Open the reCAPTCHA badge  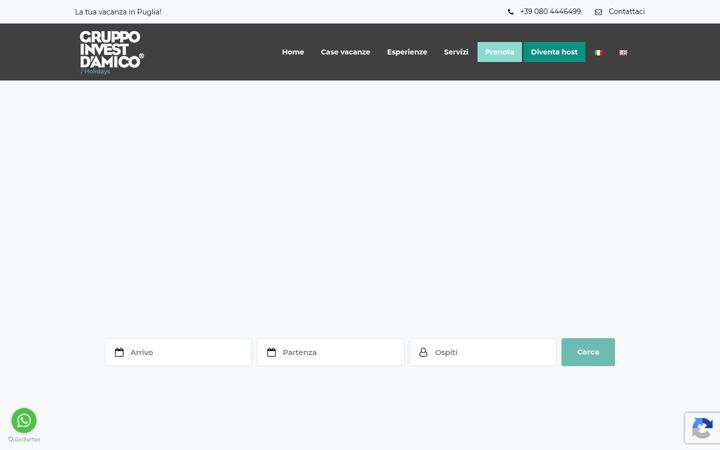tap(702, 428)
